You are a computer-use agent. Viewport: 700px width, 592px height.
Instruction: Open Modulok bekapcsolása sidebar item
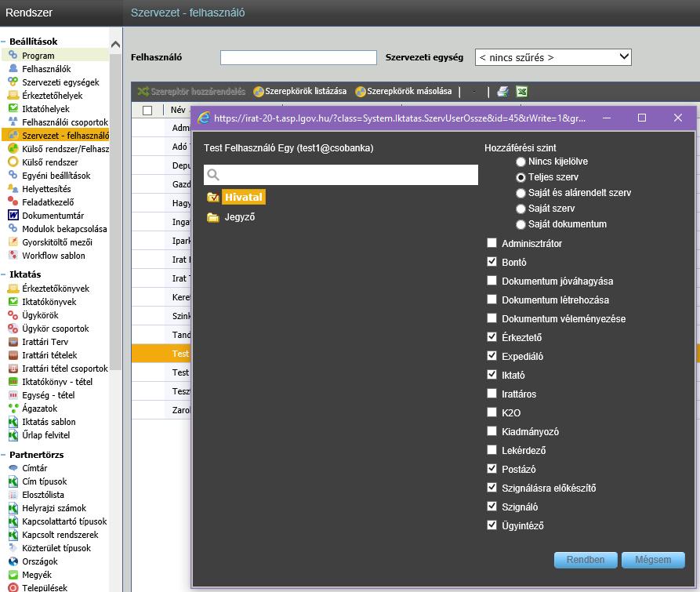tap(64, 229)
